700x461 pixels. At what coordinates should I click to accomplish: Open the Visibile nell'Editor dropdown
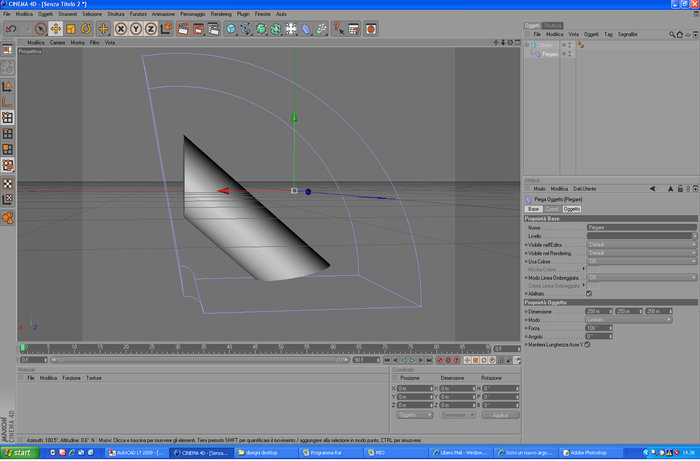(642, 245)
